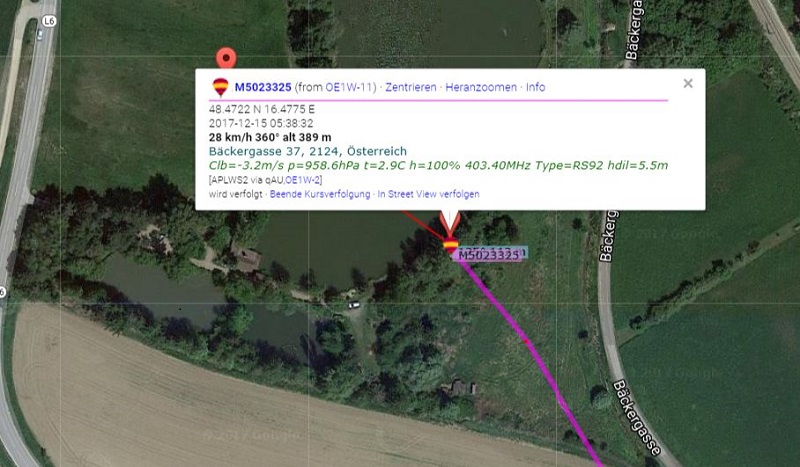Close the M5023325 info popup
This screenshot has height=467, width=800.
pos(688,83)
